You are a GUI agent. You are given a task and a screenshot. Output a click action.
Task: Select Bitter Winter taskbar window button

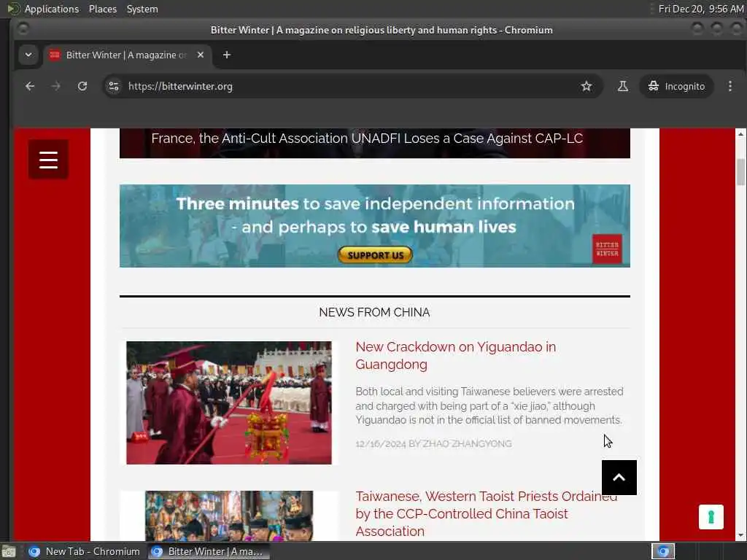208,551
